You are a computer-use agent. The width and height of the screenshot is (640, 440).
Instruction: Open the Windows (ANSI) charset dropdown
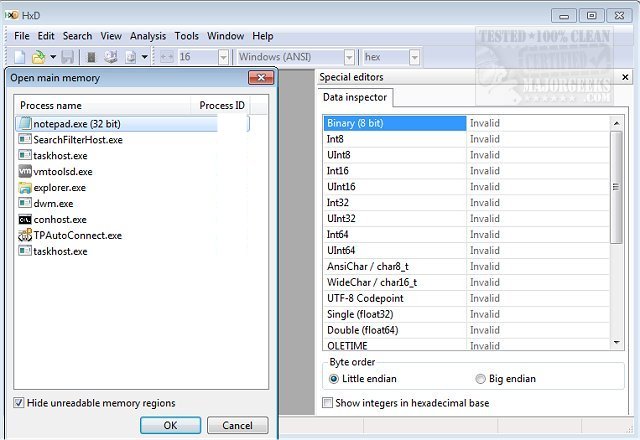[x=349, y=57]
